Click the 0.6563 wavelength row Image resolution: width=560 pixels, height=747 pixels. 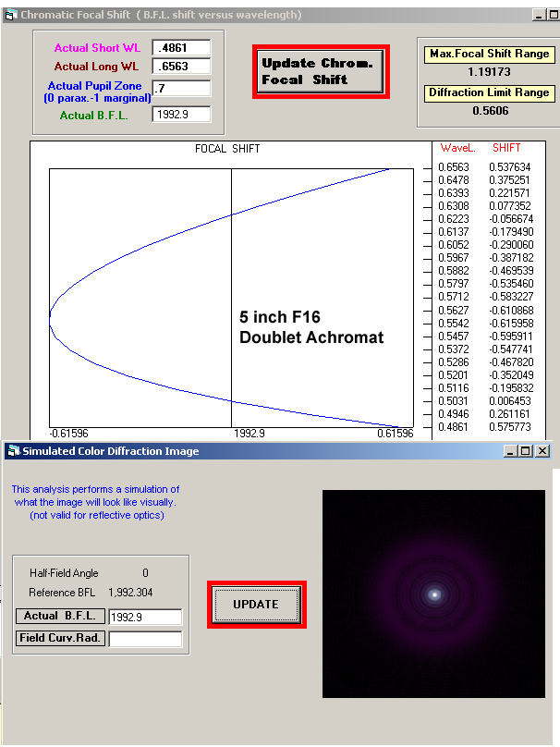point(454,167)
